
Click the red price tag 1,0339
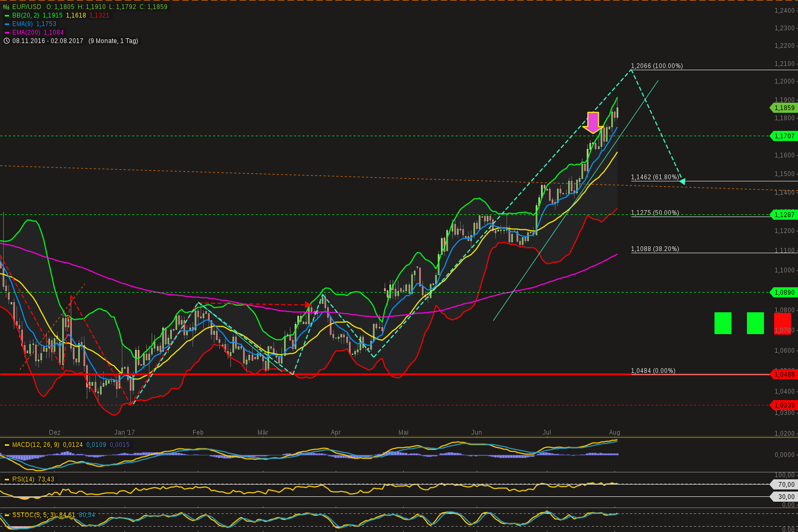click(783, 405)
